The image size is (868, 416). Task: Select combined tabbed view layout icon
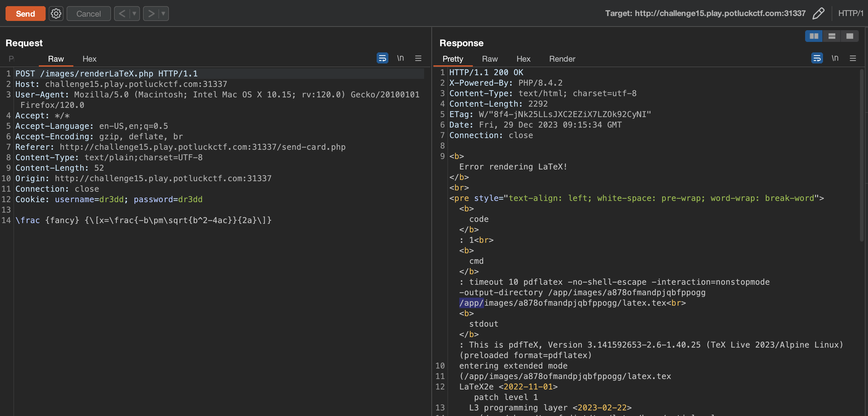[x=850, y=36]
